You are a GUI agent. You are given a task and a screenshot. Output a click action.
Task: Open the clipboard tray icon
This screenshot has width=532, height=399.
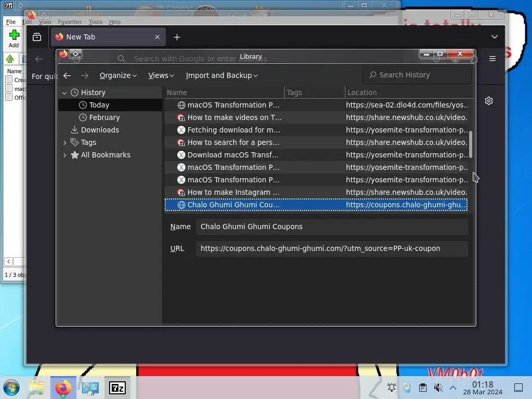[423, 387]
